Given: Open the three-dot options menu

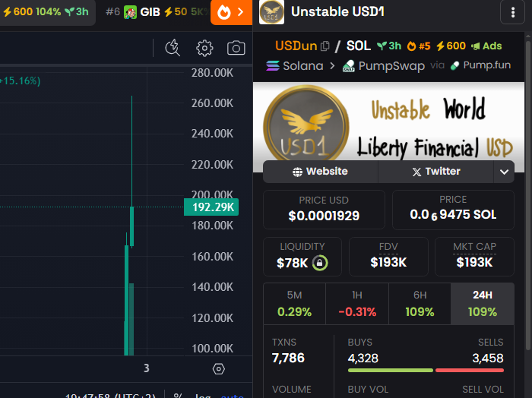Looking at the screenshot, I should tap(513, 12).
